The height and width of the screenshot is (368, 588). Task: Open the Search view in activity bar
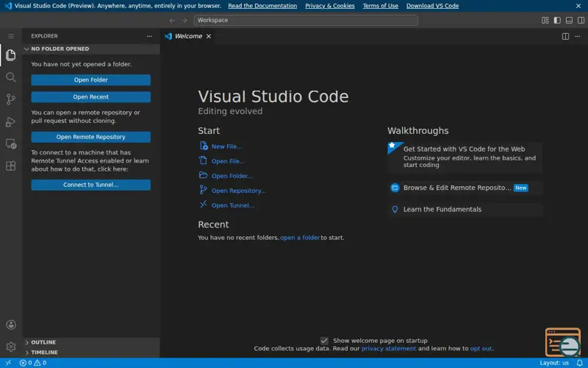point(11,77)
